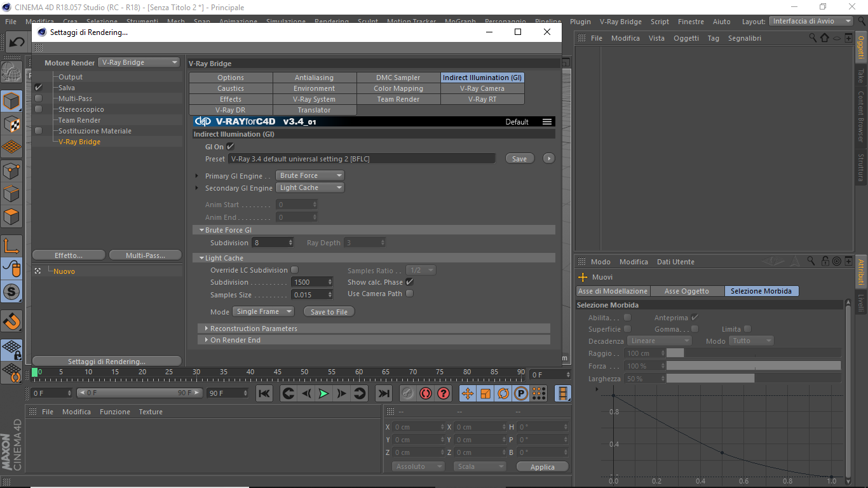This screenshot has width=868, height=488.
Task: Step back one frame
Action: 306,393
